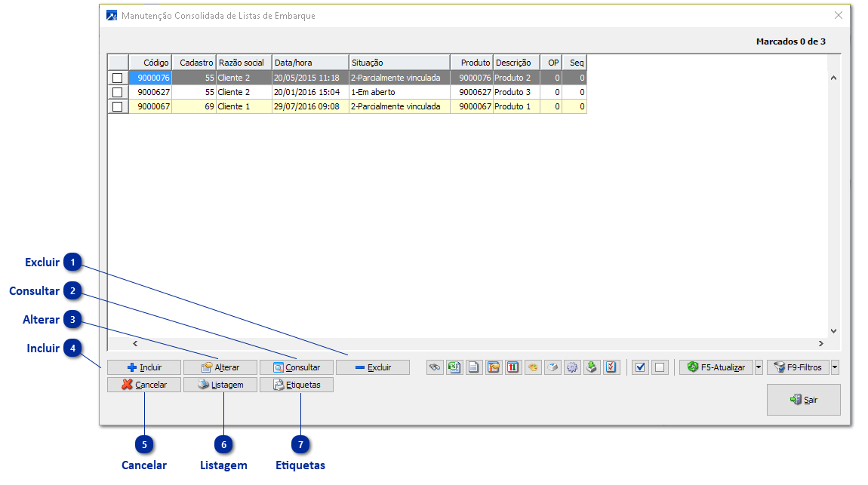The image size is (868, 485).
Task: Click the date cell 29/07/2016 09:08
Action: 310,107
